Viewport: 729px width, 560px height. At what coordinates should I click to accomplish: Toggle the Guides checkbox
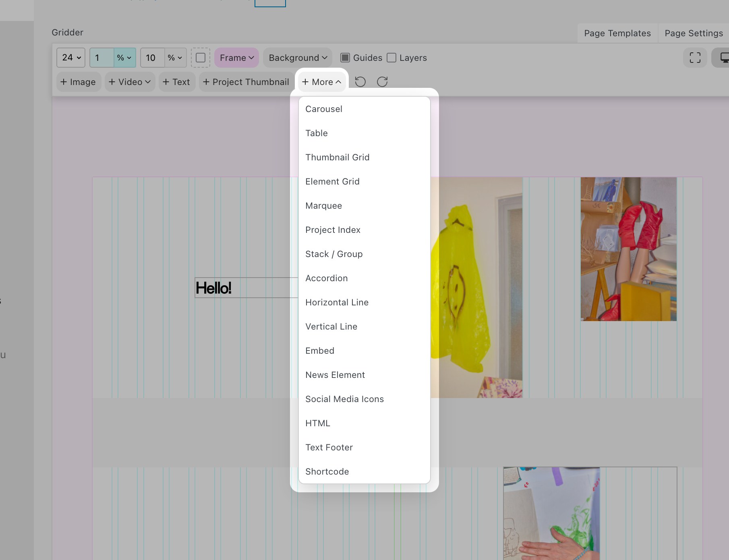(x=345, y=58)
